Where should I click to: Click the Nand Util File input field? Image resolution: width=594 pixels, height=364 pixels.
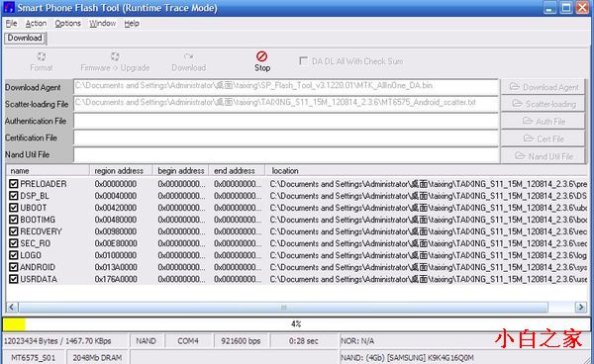click(286, 154)
